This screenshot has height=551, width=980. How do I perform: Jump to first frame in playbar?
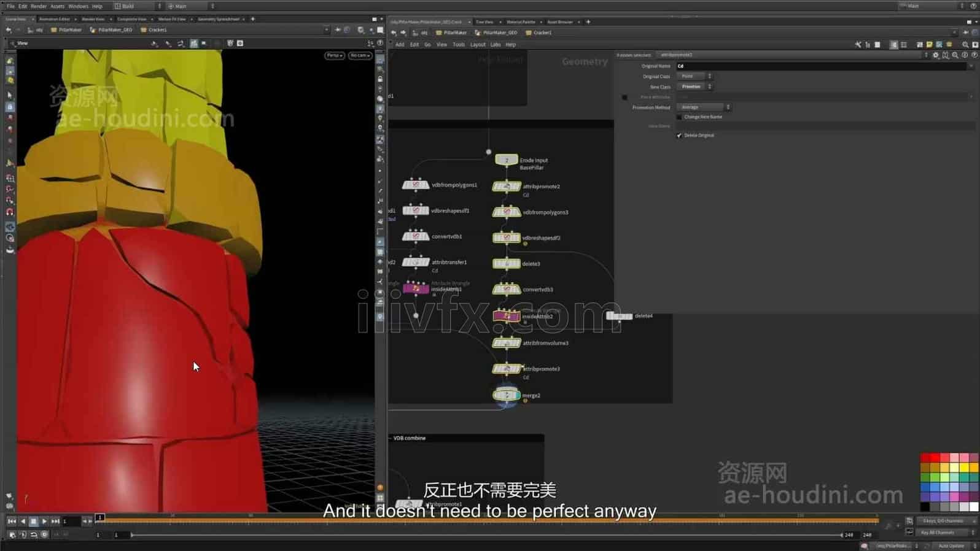click(12, 521)
